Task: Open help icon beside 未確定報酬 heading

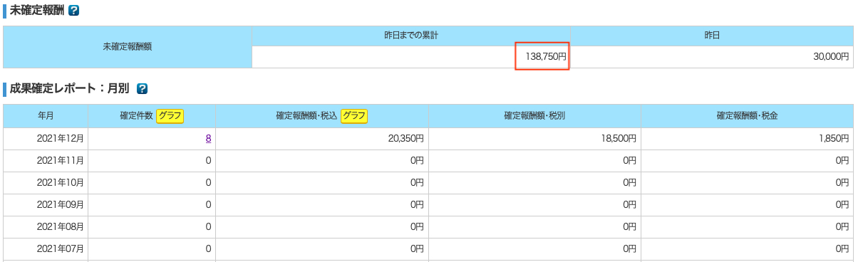Action: (73, 11)
